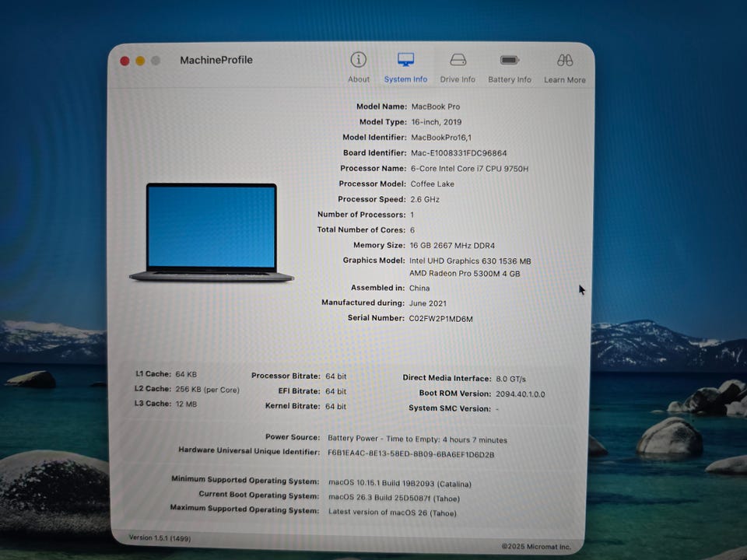This screenshot has height=560, width=747.
Task: Select the serial number C02FW2P1MD6M
Action: 440,319
